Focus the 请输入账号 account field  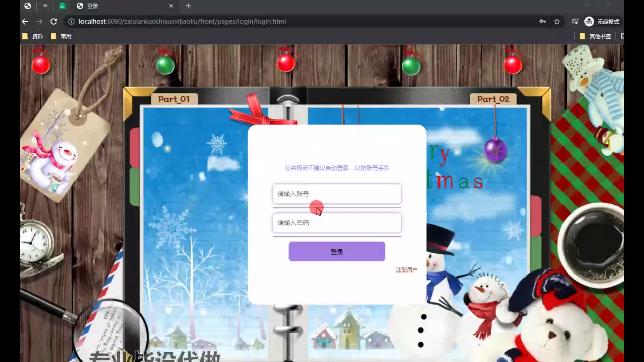click(x=337, y=194)
